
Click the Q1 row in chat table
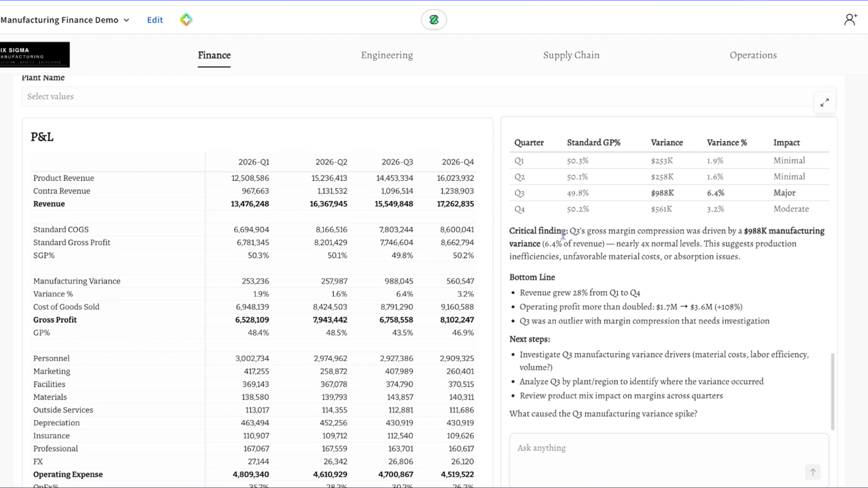tap(669, 161)
